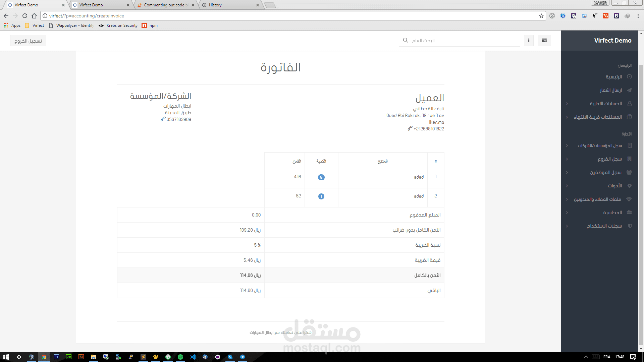Open سجلات الاستخدام shield icon item
Image resolution: width=644 pixels, height=362 pixels.
630,226
